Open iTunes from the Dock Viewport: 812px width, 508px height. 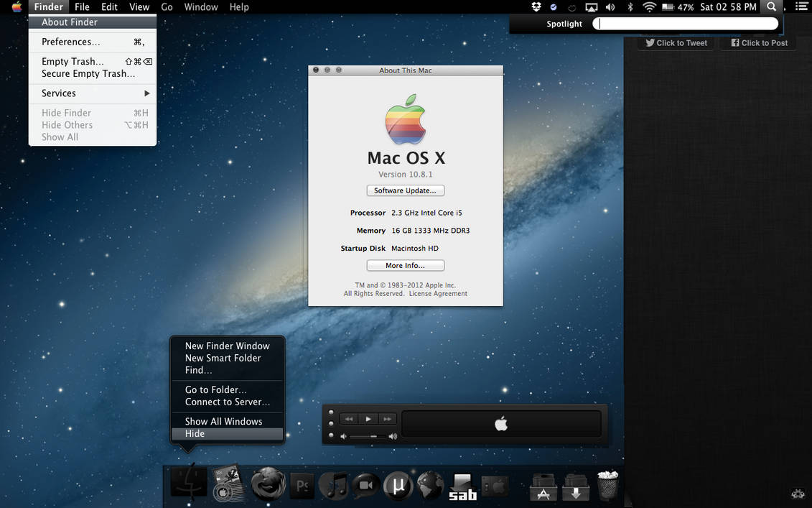(334, 485)
